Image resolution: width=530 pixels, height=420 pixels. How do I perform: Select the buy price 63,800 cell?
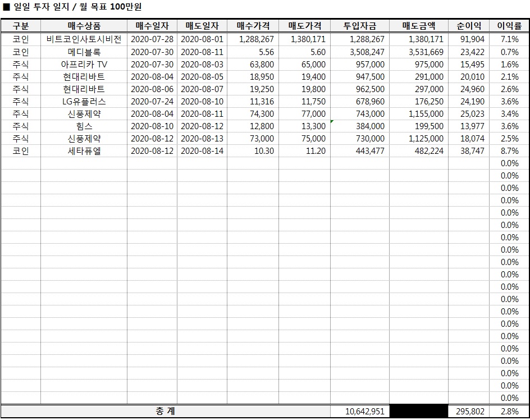point(253,64)
